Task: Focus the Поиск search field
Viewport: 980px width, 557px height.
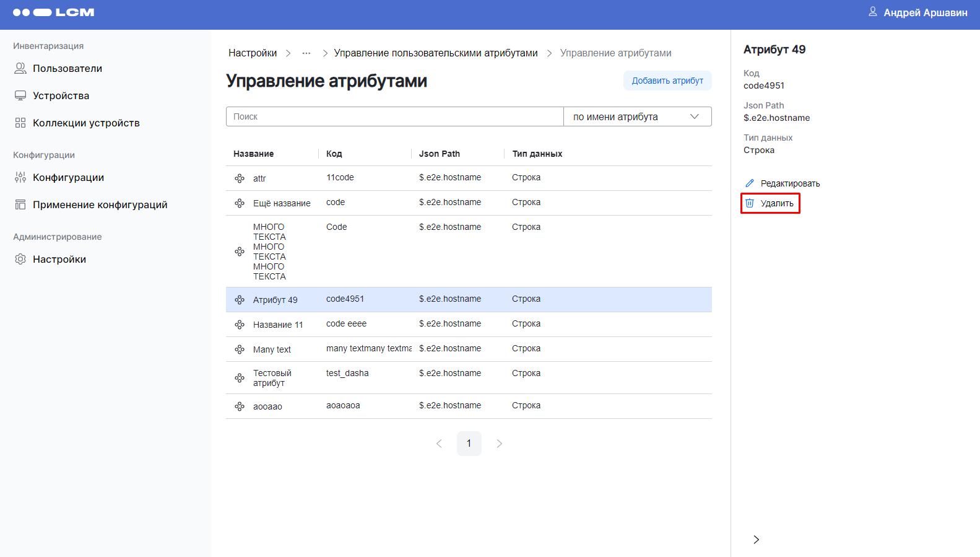Action: coord(394,116)
